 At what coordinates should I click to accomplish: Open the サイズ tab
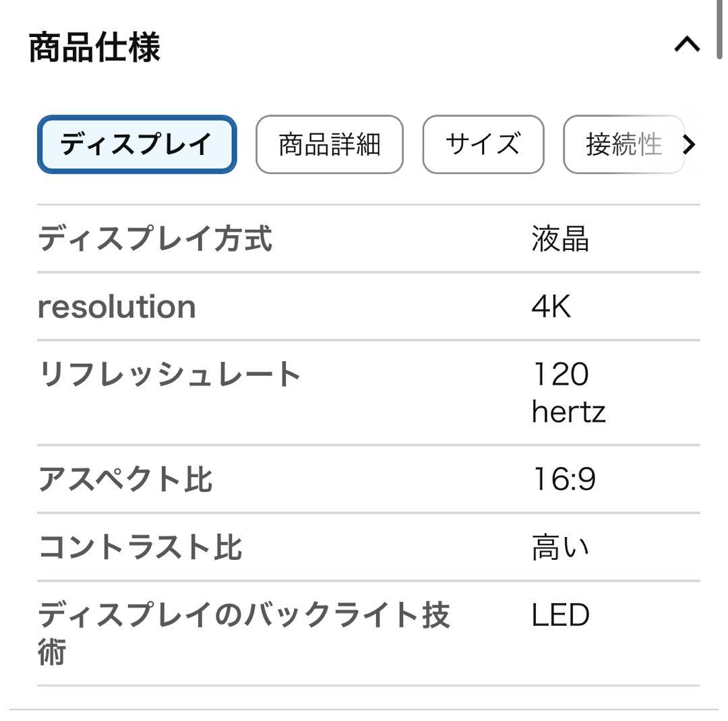[483, 145]
